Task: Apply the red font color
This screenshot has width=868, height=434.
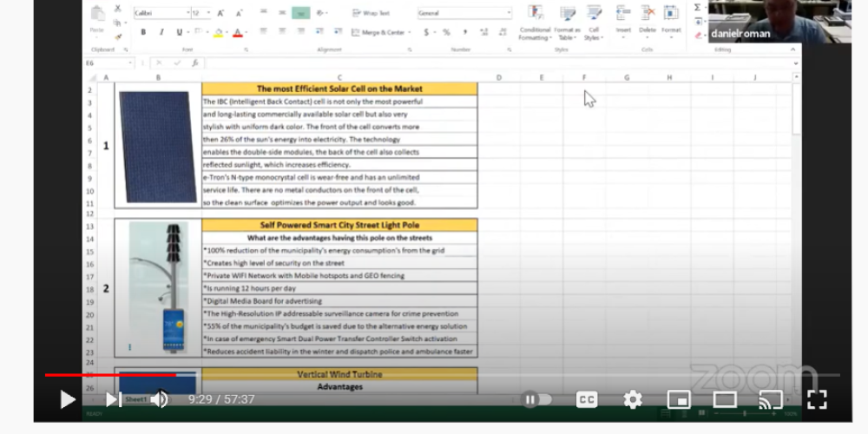Action: click(238, 33)
